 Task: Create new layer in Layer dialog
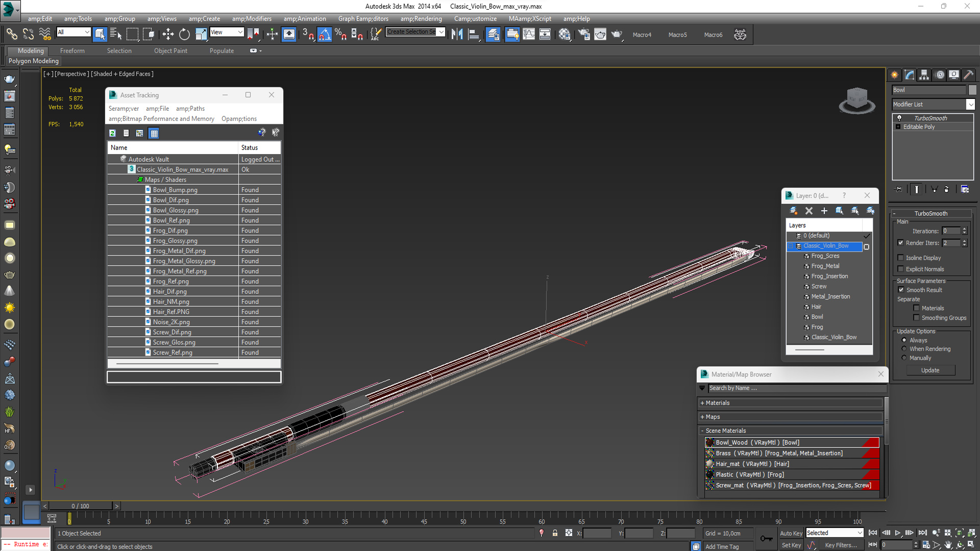793,211
